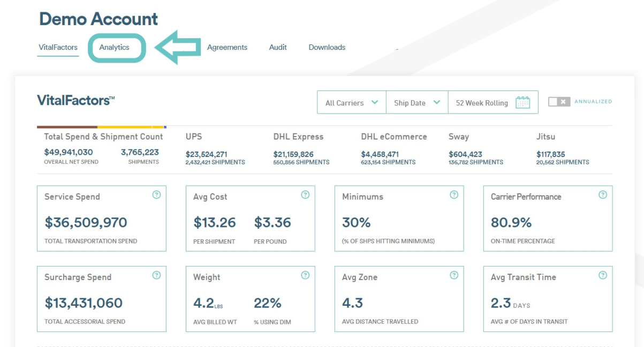Open the Minimums help question mark
This screenshot has height=347, width=644.
tap(454, 195)
